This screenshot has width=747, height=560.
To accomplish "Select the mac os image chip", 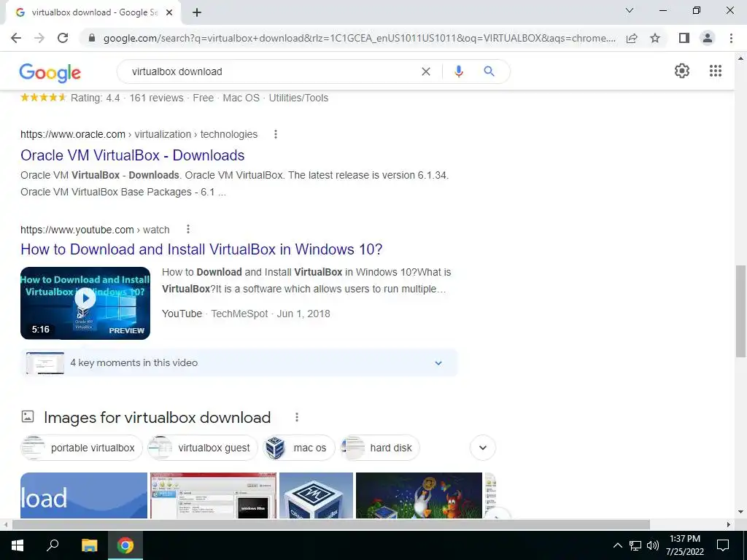I will [299, 448].
